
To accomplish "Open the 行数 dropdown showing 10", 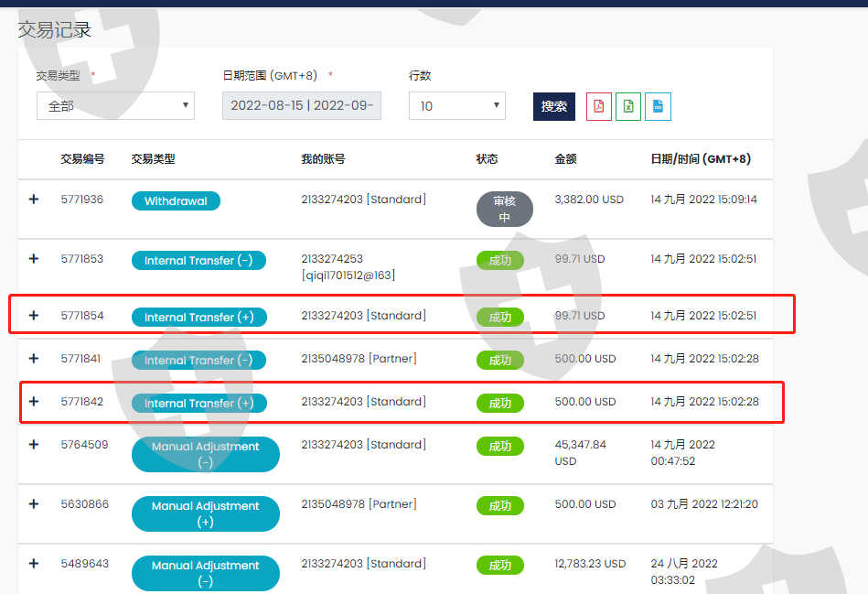I will point(457,106).
